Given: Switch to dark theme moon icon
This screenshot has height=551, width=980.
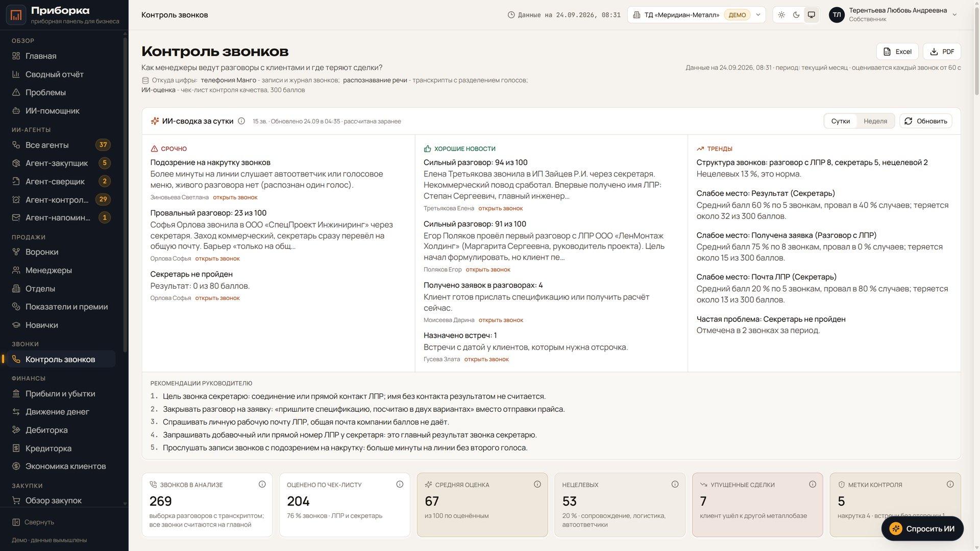Looking at the screenshot, I should pos(796,15).
